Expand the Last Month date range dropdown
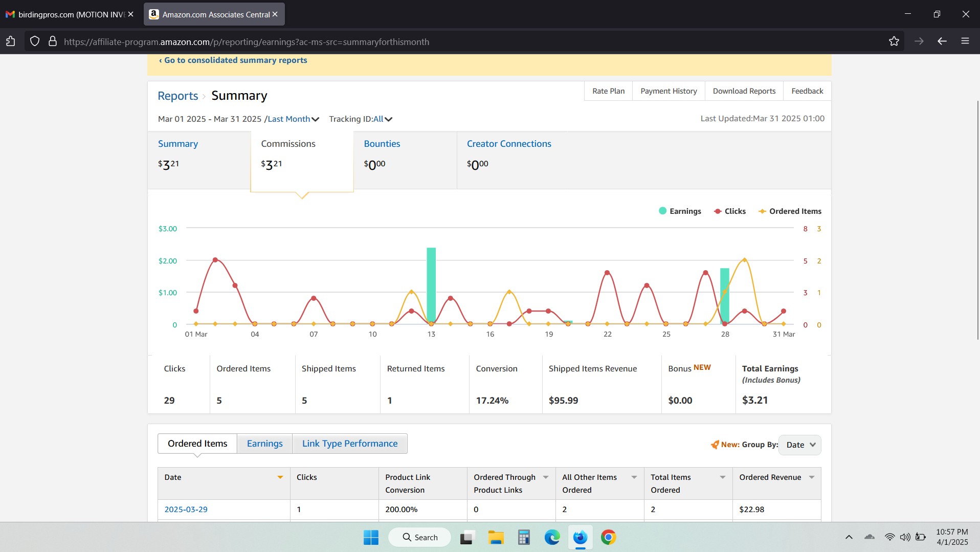The width and height of the screenshot is (980, 552). pos(294,119)
